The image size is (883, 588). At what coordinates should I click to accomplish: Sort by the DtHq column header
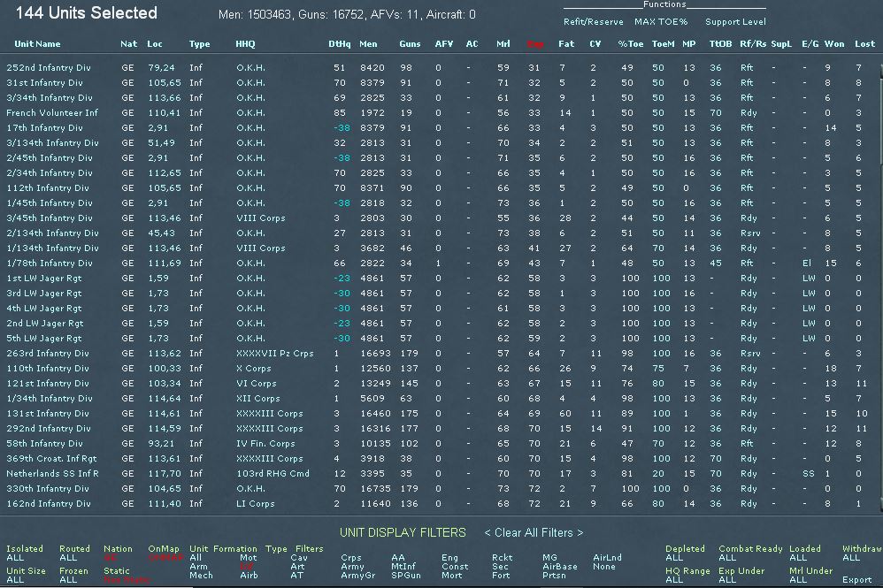point(340,44)
